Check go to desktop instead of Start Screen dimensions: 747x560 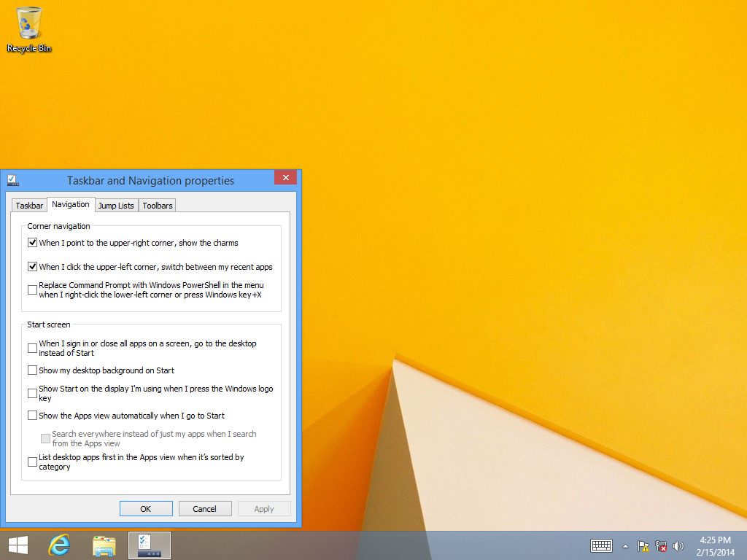pyautogui.click(x=32, y=348)
